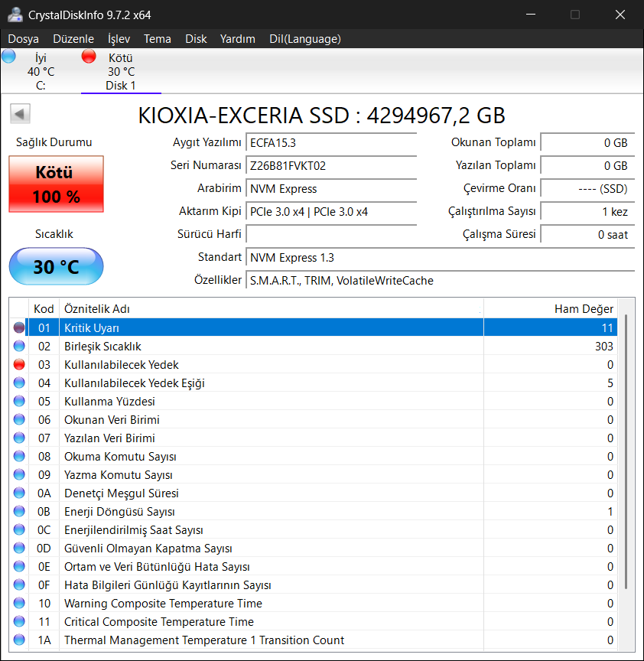Click the Ham Değer column header
Image resolution: width=644 pixels, height=661 pixels.
551,309
